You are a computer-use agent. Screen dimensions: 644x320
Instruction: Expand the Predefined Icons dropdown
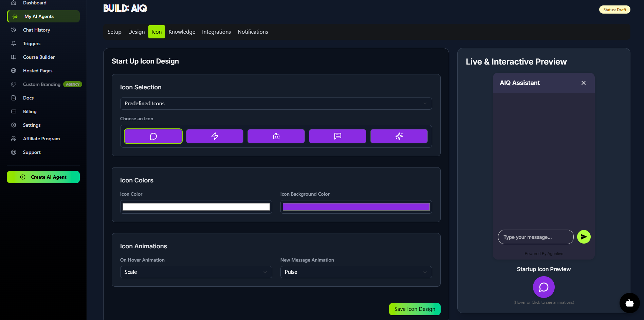pyautogui.click(x=276, y=104)
